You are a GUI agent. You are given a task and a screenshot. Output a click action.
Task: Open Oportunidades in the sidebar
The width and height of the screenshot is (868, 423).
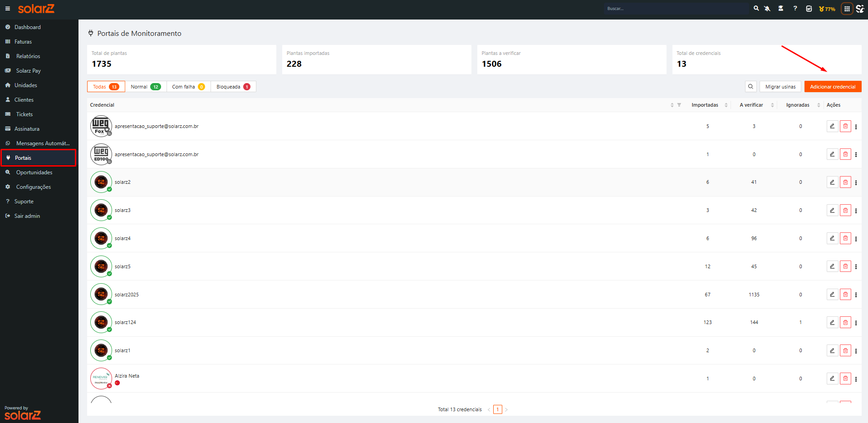tap(39, 172)
